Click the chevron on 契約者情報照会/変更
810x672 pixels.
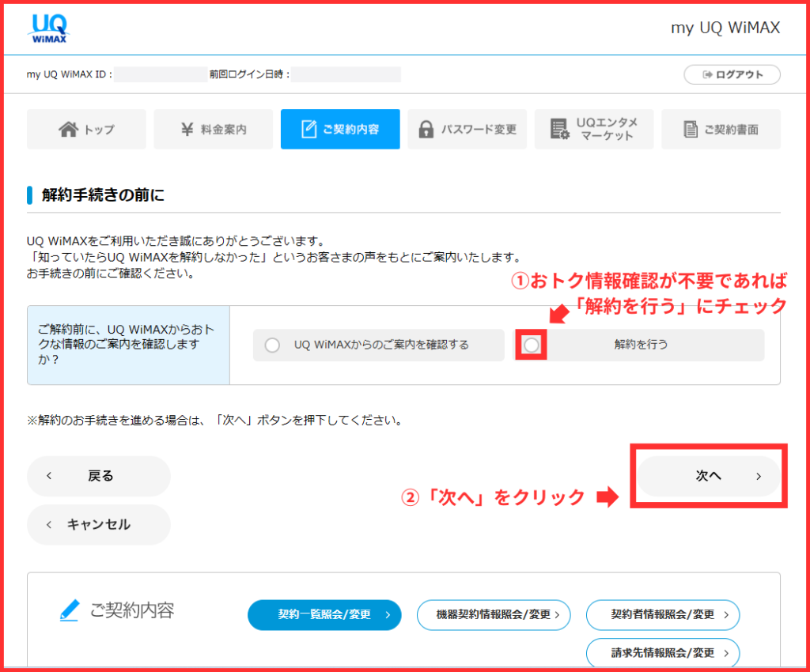tap(726, 615)
